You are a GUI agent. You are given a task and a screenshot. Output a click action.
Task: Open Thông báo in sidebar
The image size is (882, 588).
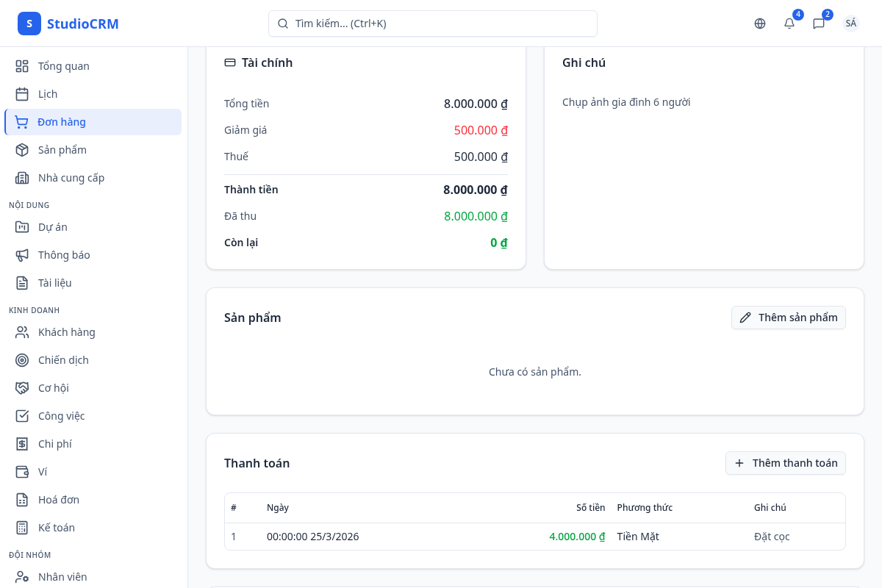(64, 255)
